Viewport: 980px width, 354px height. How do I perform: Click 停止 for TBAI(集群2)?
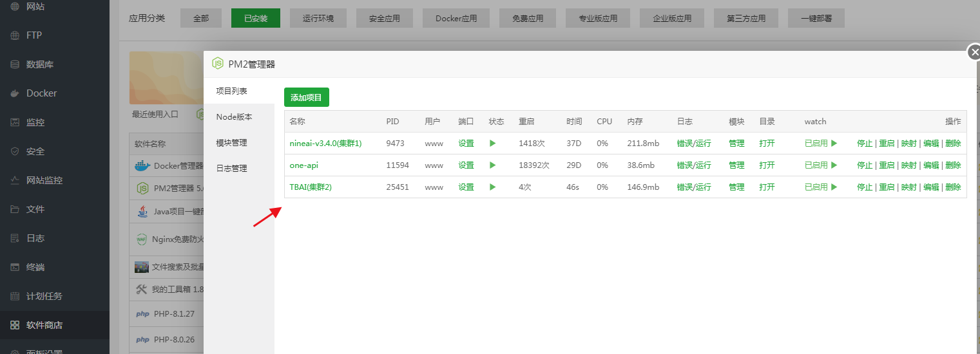click(865, 187)
